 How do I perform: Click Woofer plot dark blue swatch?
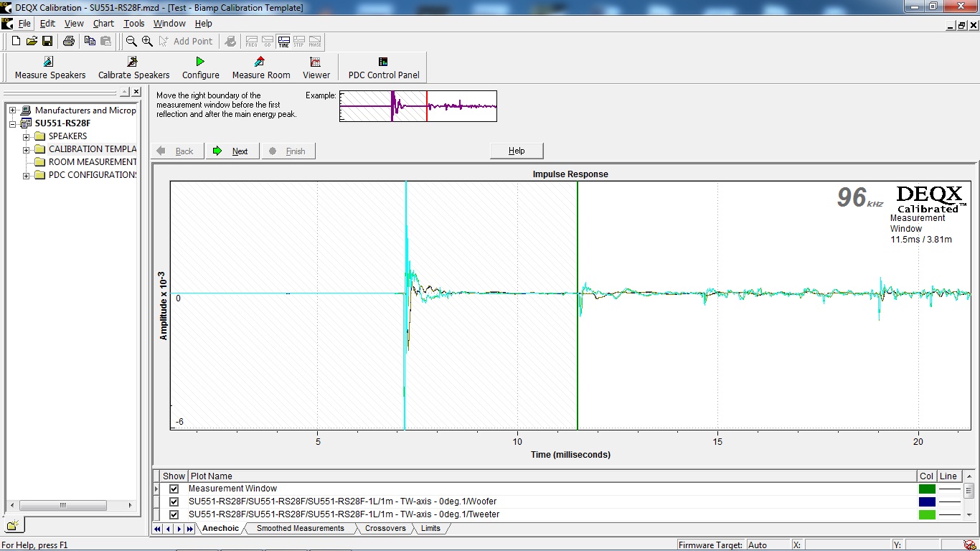[927, 501]
